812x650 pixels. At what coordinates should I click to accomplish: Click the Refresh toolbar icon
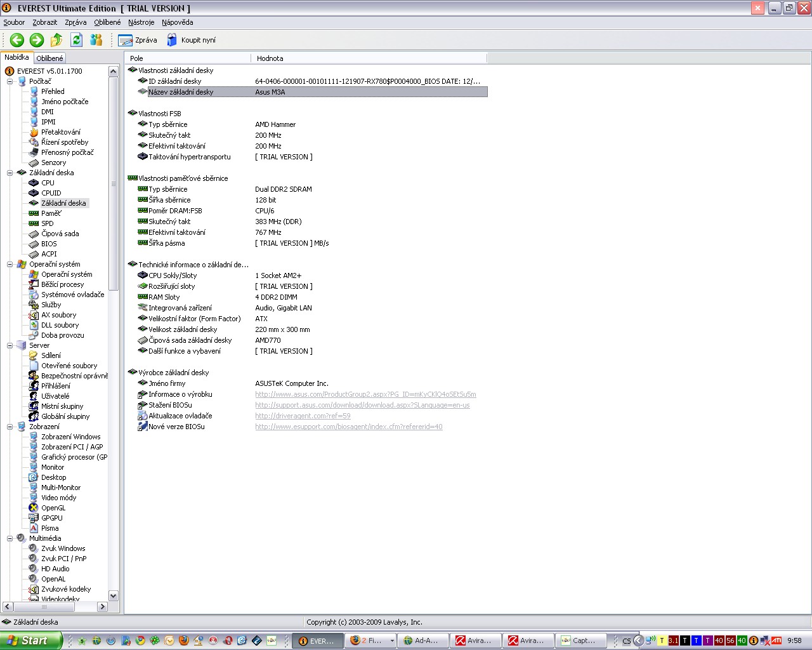tap(76, 40)
